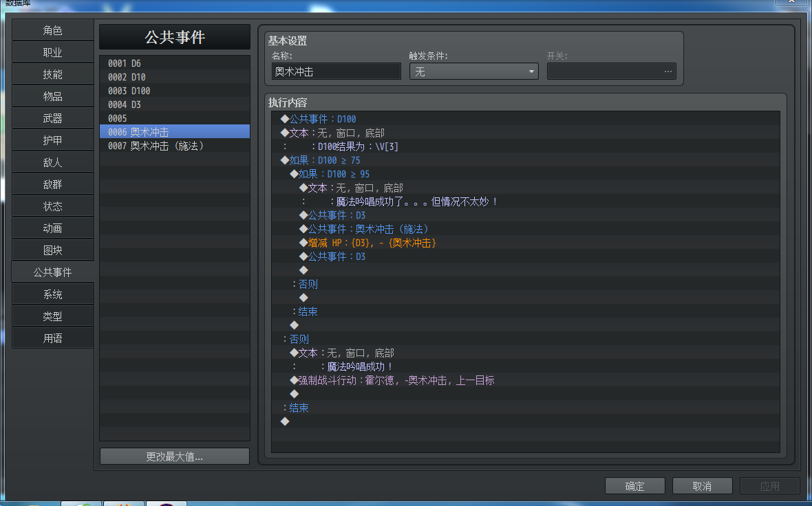Select the 公共事件 tab in the sidebar
The width and height of the screenshot is (812, 506).
[53, 272]
